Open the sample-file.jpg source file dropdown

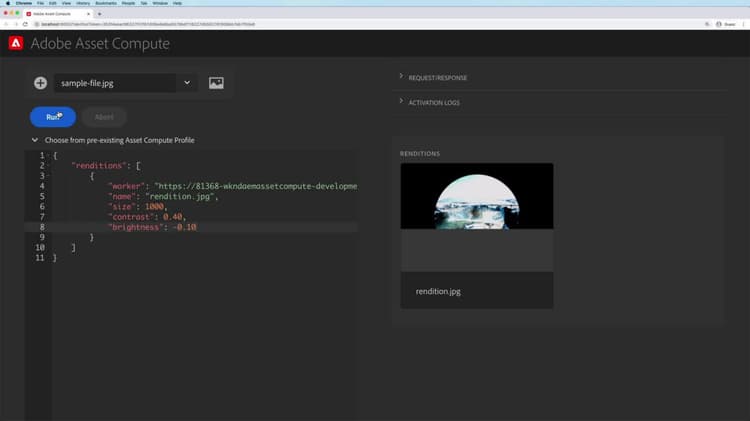point(125,83)
